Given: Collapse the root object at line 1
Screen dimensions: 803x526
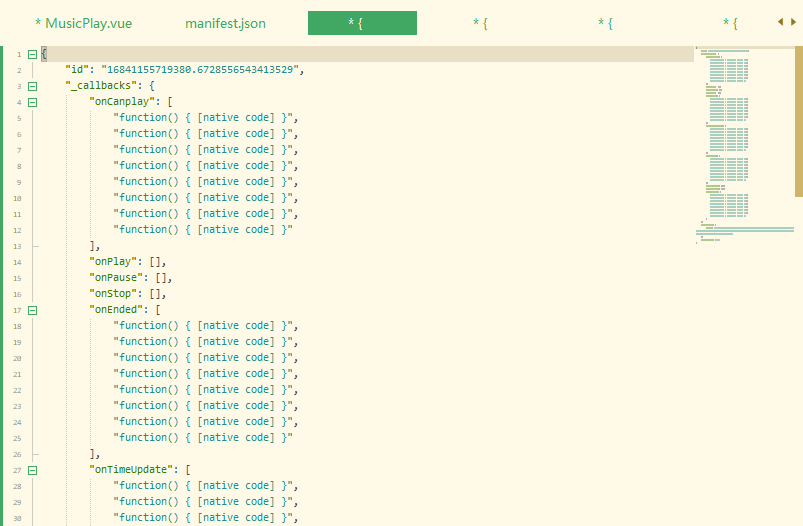Looking at the screenshot, I should point(32,54).
